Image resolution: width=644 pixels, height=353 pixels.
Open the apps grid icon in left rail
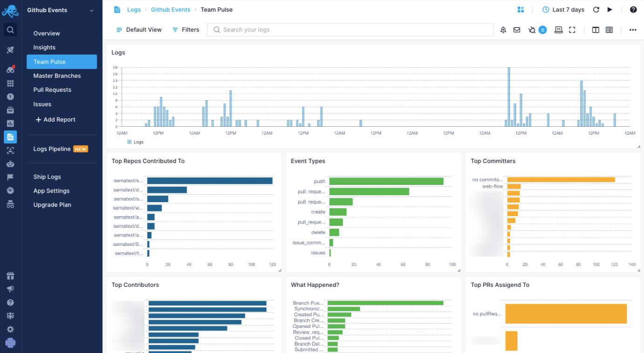(10, 83)
